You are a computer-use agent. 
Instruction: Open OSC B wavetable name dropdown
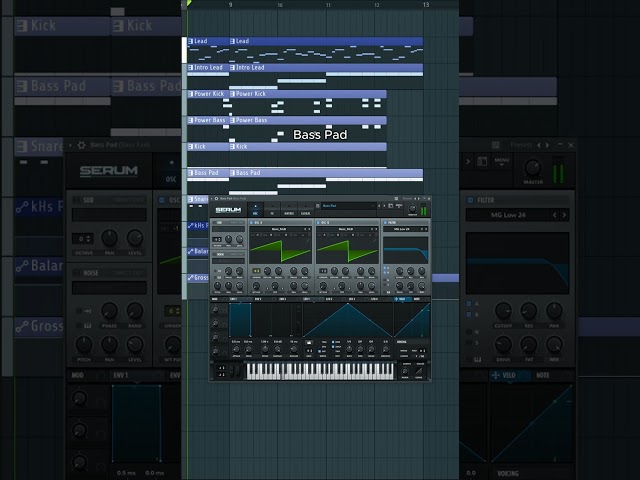[x=346, y=229]
